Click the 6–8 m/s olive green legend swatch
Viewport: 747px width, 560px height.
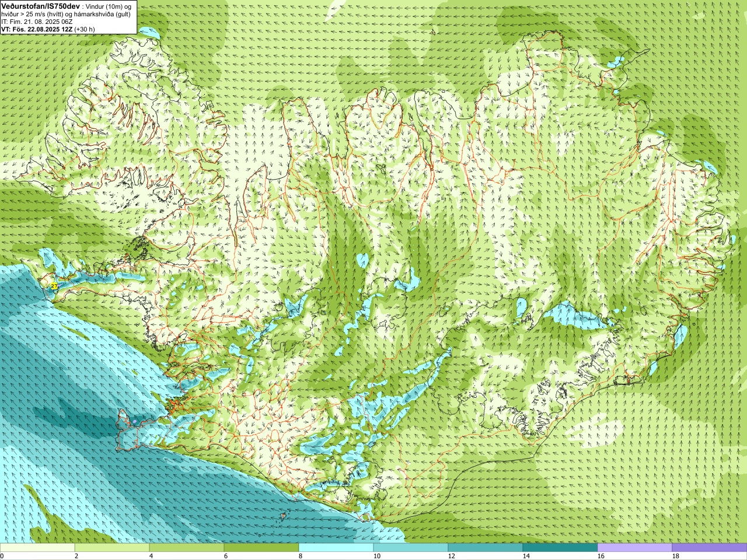(x=261, y=548)
